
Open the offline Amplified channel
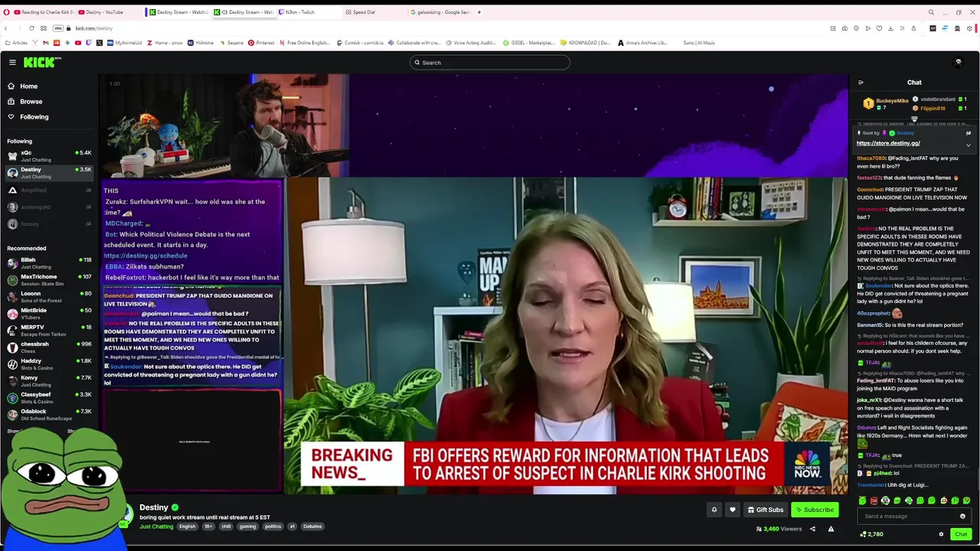49,190
